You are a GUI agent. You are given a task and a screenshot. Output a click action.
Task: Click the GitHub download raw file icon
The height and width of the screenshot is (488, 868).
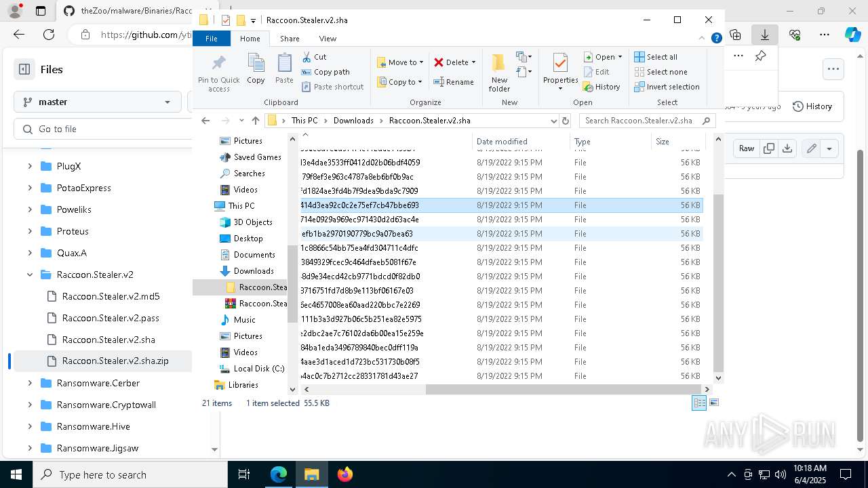pos(787,148)
